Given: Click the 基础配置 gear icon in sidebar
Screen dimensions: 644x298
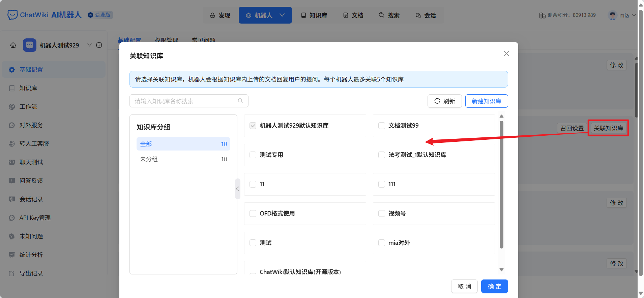Looking at the screenshot, I should [12, 70].
